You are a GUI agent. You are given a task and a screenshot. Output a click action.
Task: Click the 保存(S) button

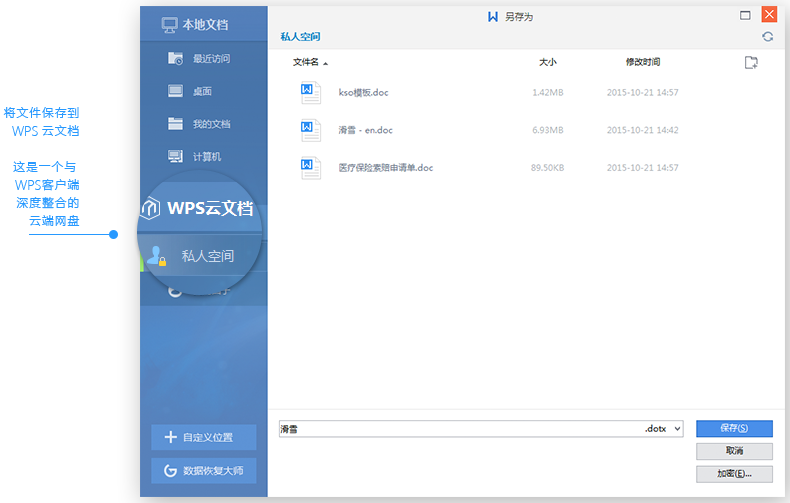point(734,428)
